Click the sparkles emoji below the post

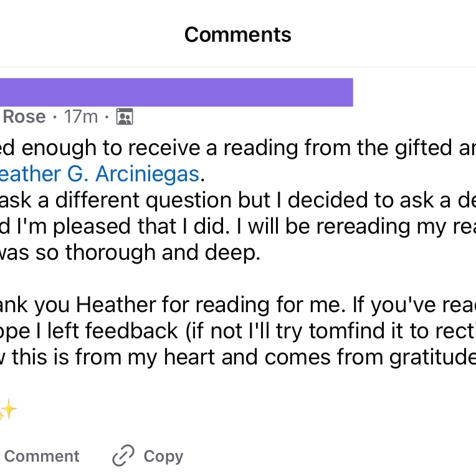click(x=7, y=409)
